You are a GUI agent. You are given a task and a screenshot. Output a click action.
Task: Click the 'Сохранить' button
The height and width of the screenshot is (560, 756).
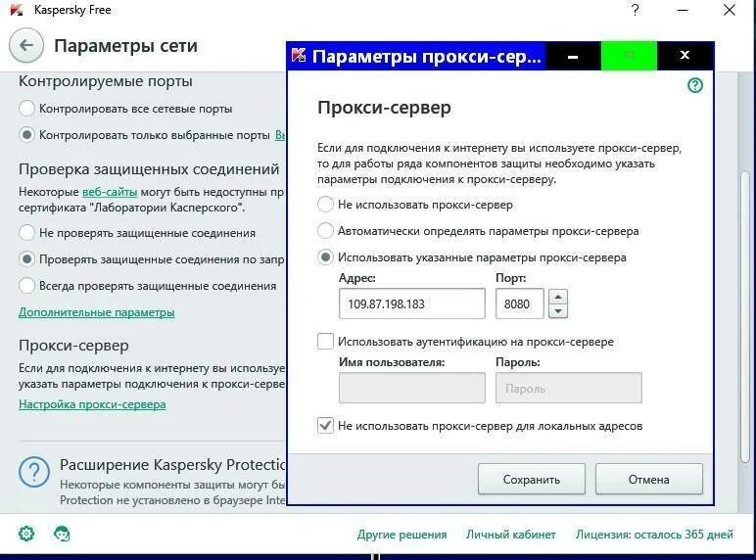[532, 479]
